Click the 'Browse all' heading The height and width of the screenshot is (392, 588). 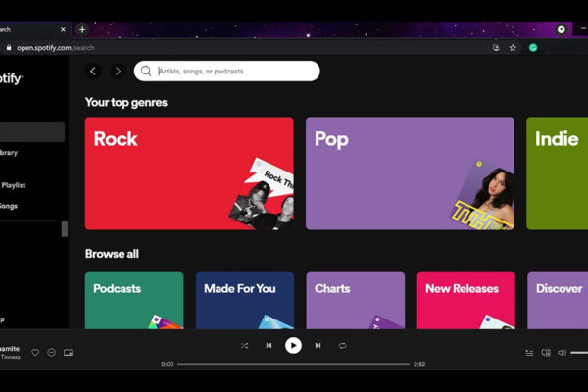[112, 254]
